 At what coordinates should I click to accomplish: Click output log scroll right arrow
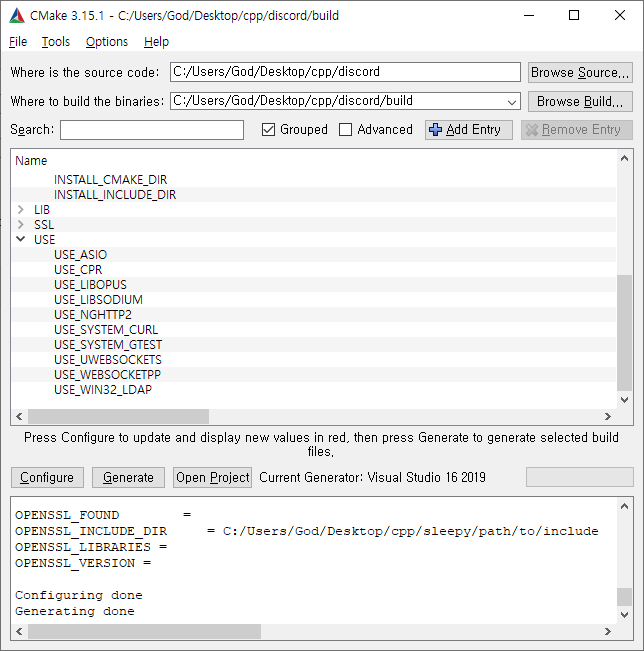(608, 631)
